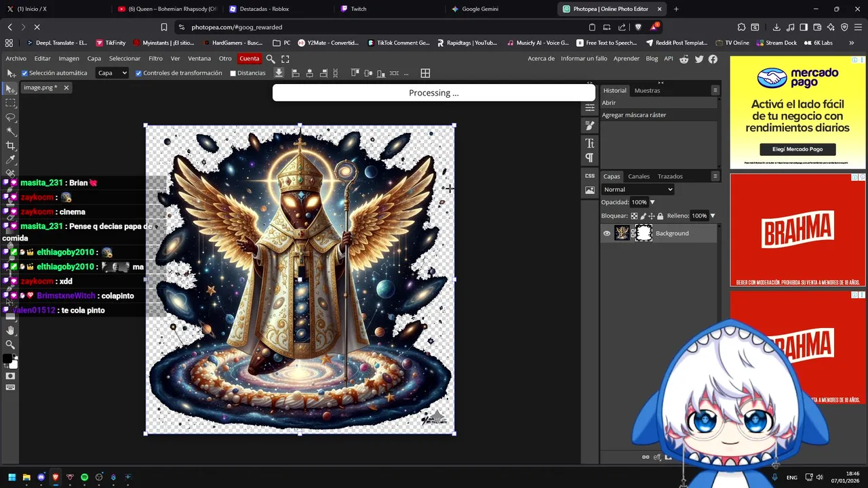868x488 pixels.
Task: Open the Archivo menu
Action: pos(16,59)
